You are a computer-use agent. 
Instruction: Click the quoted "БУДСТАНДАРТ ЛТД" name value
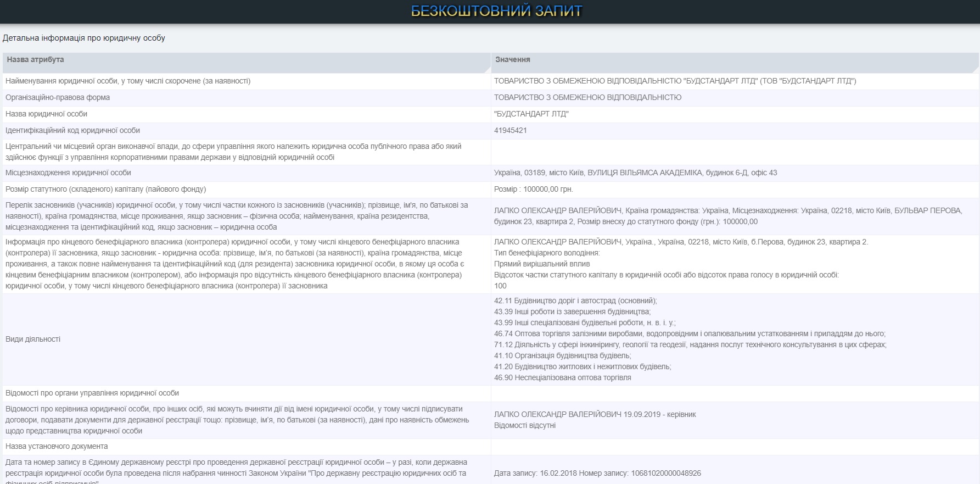click(531, 114)
